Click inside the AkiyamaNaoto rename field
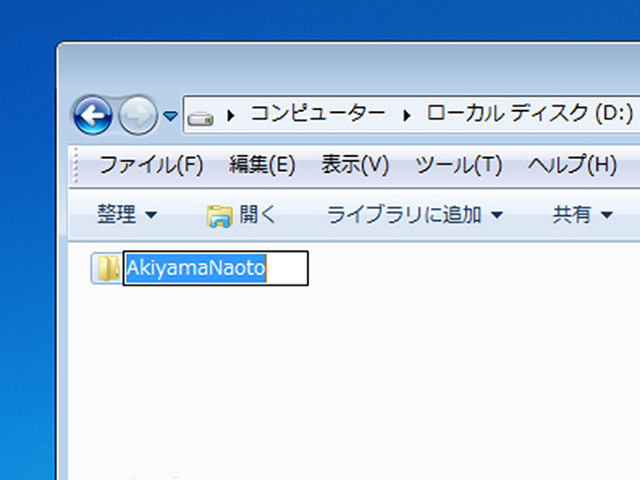Screen dimensions: 640x480 point(216,268)
